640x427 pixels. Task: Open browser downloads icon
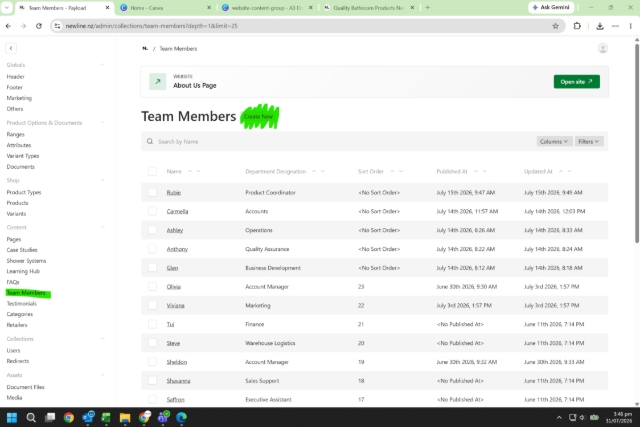click(x=600, y=26)
